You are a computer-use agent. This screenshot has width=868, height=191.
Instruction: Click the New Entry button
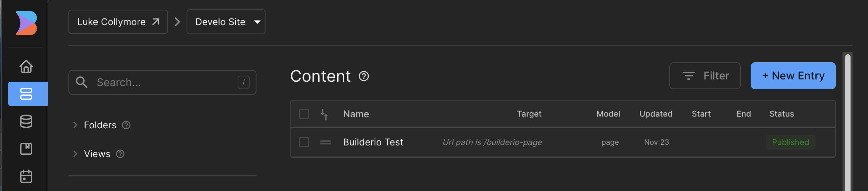[793, 76]
